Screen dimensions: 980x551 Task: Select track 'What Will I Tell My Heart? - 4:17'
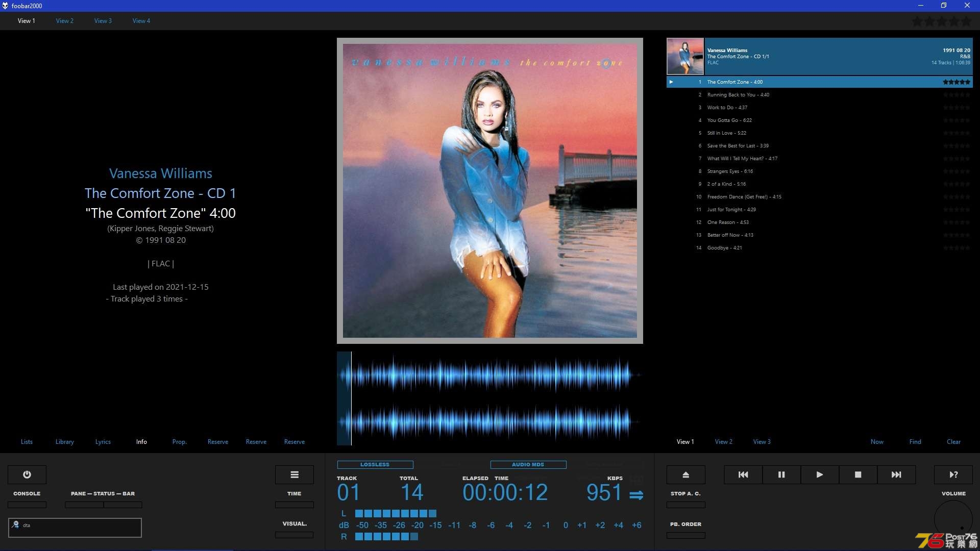point(820,159)
